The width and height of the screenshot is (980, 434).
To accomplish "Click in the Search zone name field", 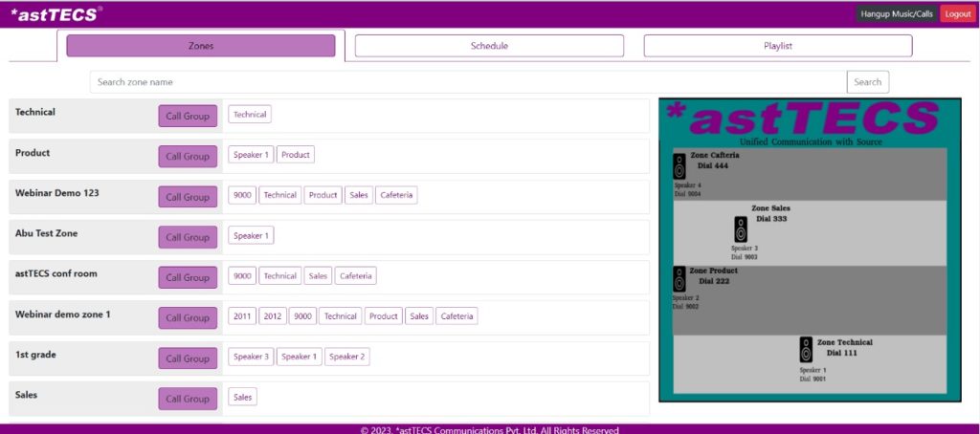I will [468, 82].
